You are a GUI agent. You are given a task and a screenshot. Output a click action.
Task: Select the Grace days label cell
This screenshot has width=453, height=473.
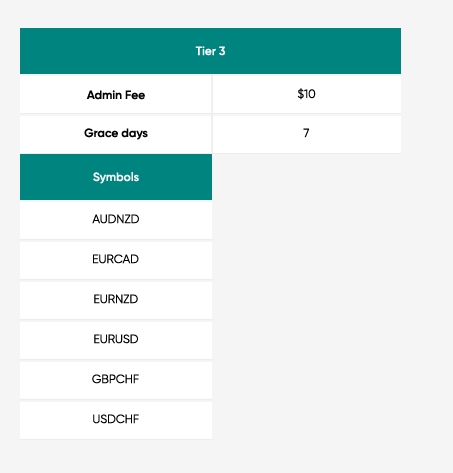(116, 134)
